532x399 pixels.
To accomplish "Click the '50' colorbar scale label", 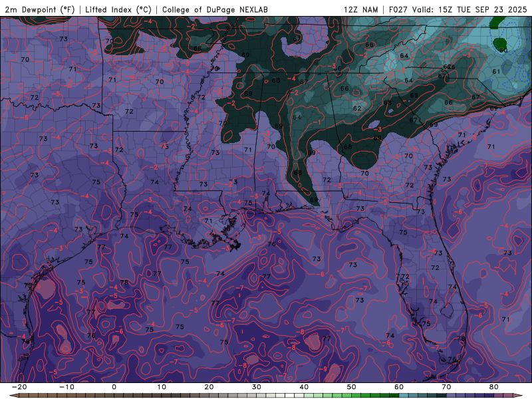I will click(x=352, y=387).
